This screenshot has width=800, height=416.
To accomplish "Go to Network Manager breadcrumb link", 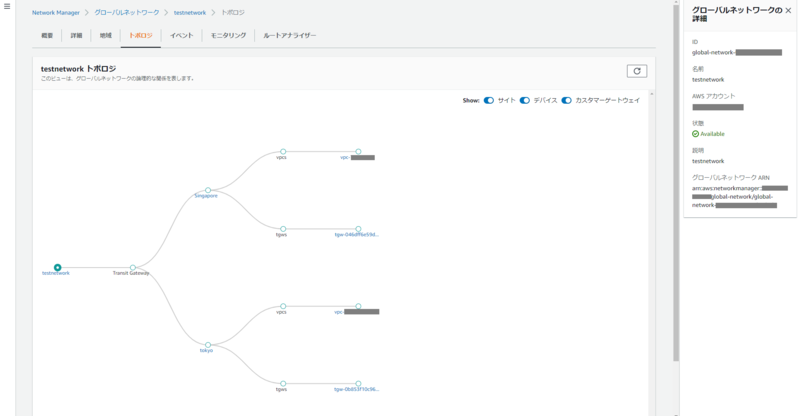I will pos(56,13).
